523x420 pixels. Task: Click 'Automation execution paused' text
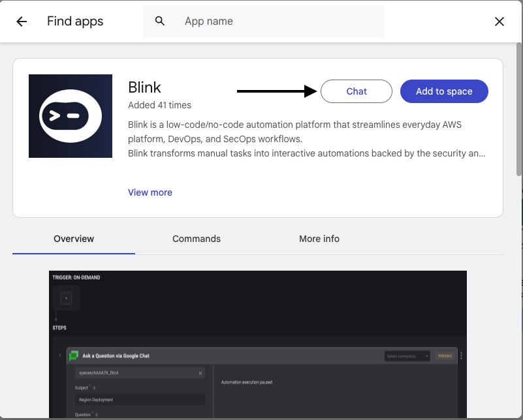coord(247,382)
